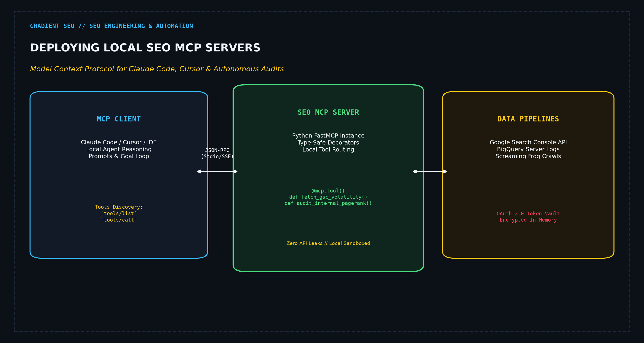
Task: Click the JSON-RPC label
Action: pos(217,150)
